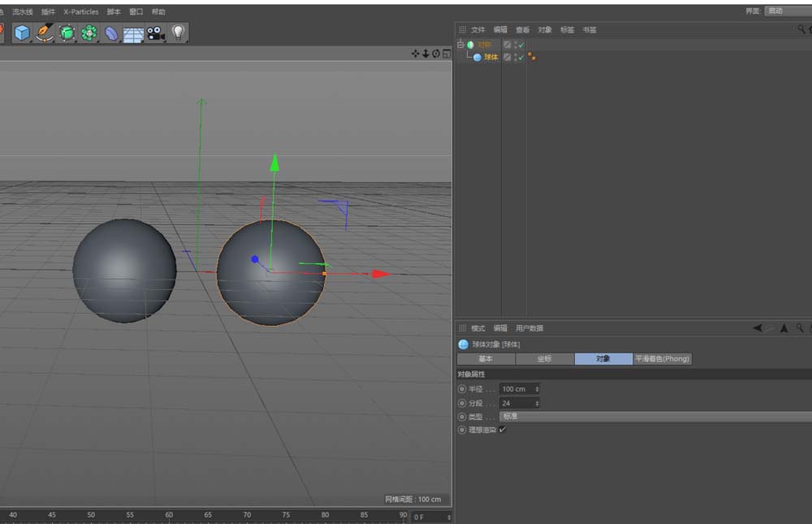Click the 分段 value input field
The width and height of the screenshot is (812, 524).
click(x=520, y=403)
